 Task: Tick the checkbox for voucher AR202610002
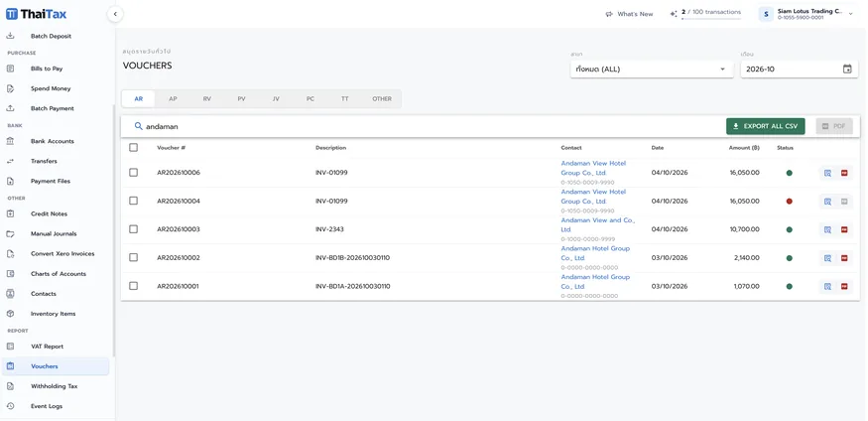133,257
